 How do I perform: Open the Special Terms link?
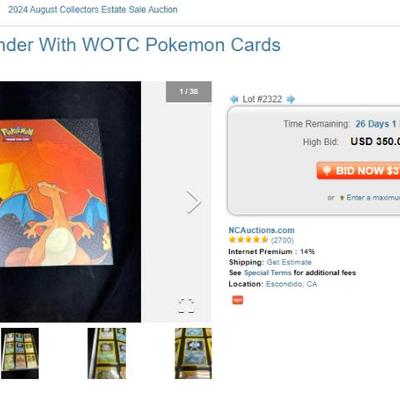pos(268,273)
